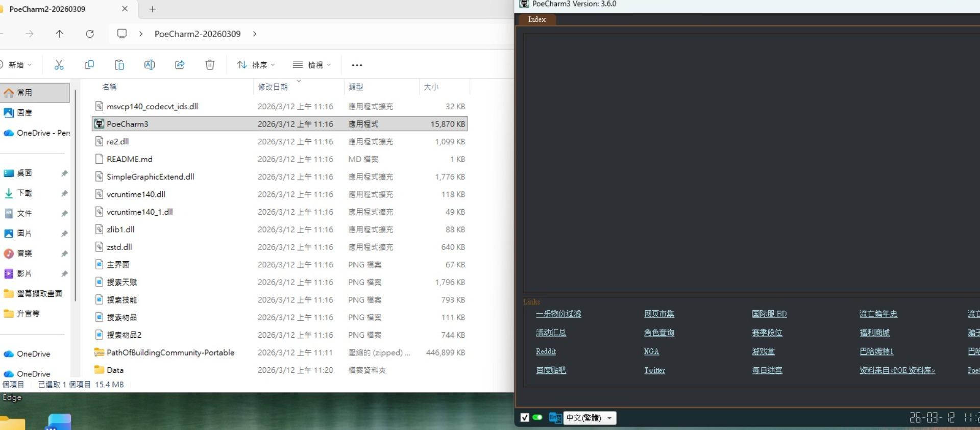Select the Data folder in the file list

pos(280,370)
